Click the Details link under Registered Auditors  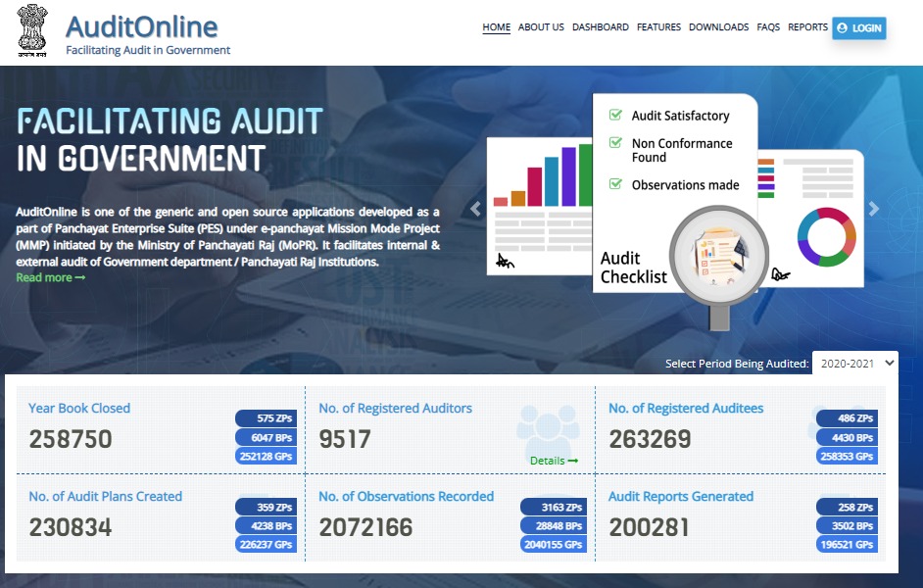click(554, 461)
